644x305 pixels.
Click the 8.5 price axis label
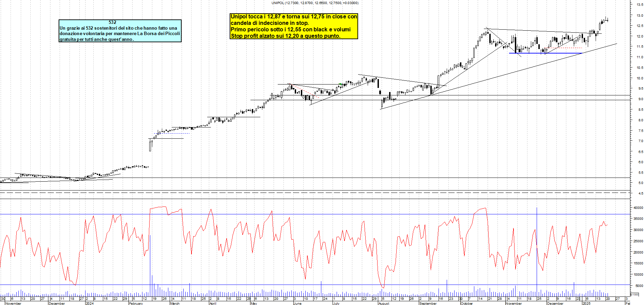(641, 110)
